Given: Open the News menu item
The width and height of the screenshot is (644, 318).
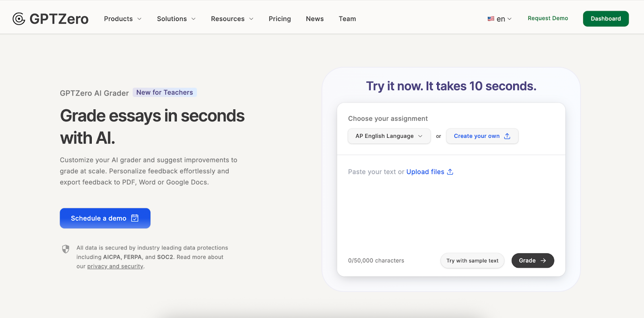Looking at the screenshot, I should 315,19.
